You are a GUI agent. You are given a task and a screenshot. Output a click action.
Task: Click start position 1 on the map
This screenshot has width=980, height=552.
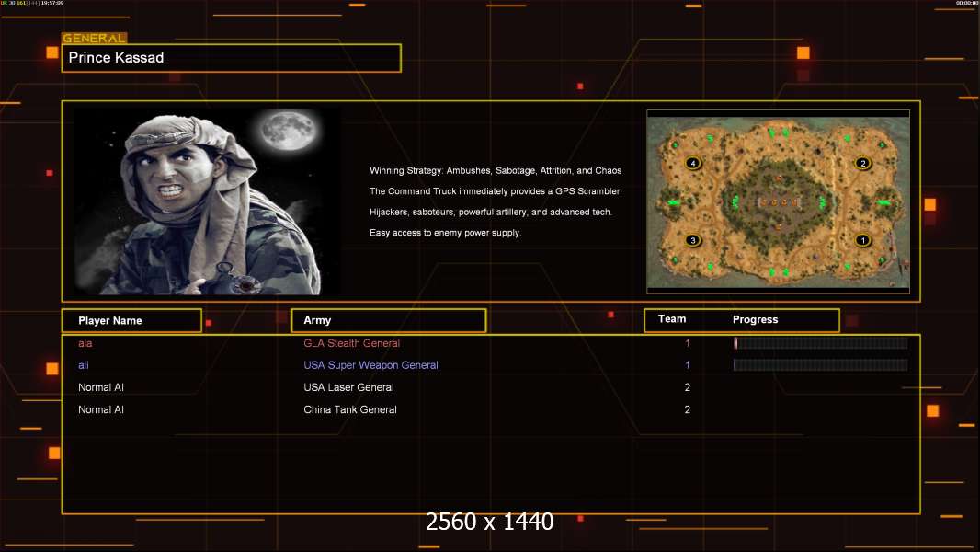862,240
